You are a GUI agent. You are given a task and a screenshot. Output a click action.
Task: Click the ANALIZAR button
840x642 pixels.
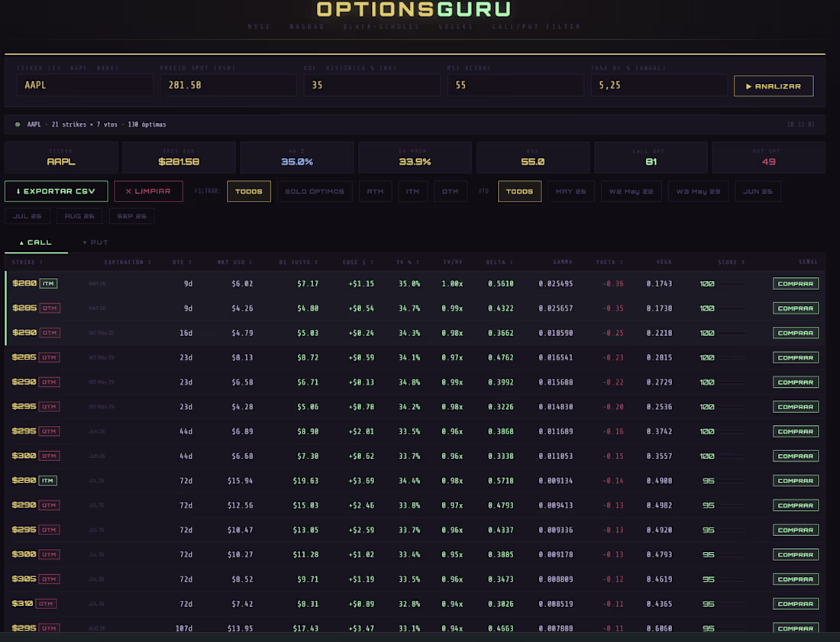(773, 86)
